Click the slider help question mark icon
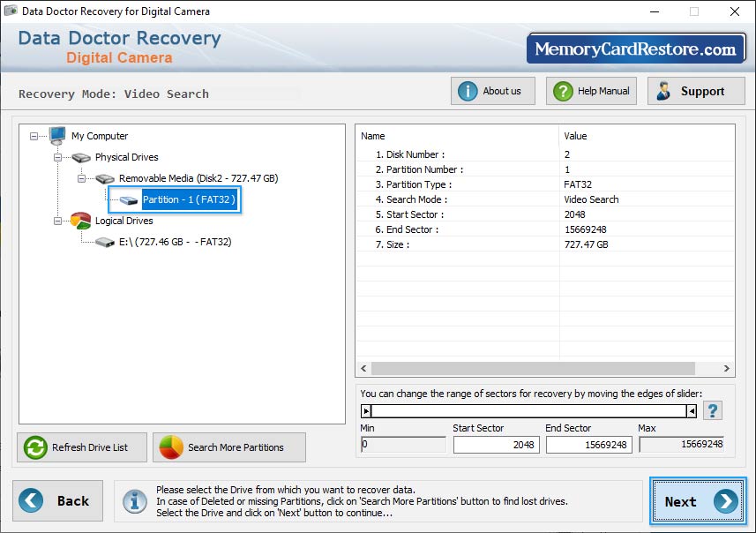This screenshot has height=533, width=756. click(x=713, y=411)
